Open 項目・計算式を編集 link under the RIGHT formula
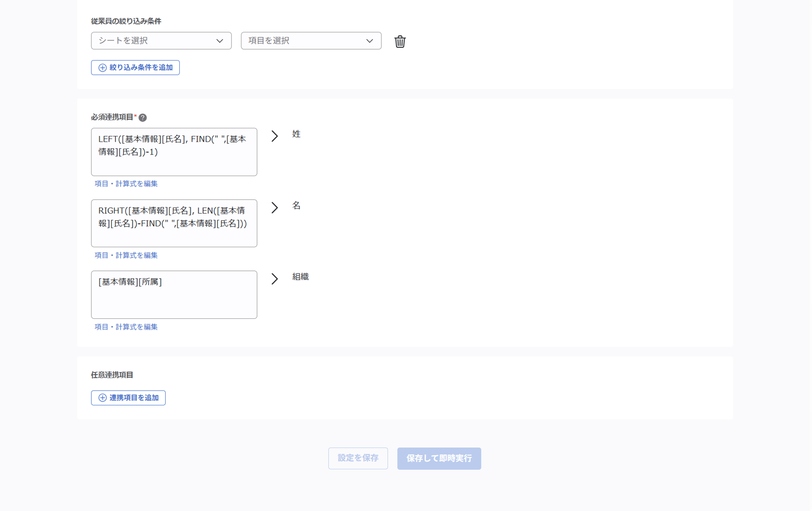This screenshot has height=511, width=812. click(x=126, y=255)
